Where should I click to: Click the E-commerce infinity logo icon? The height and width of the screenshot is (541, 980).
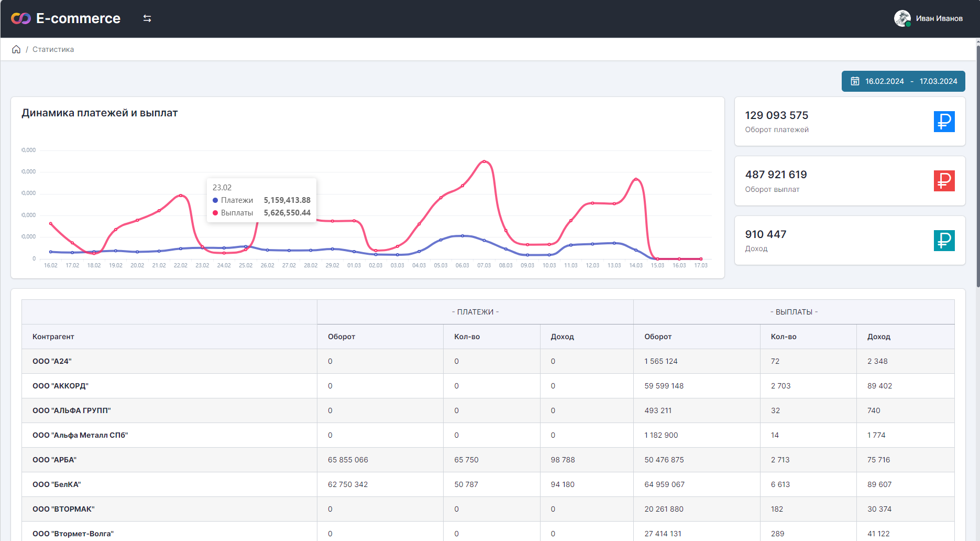[21, 18]
